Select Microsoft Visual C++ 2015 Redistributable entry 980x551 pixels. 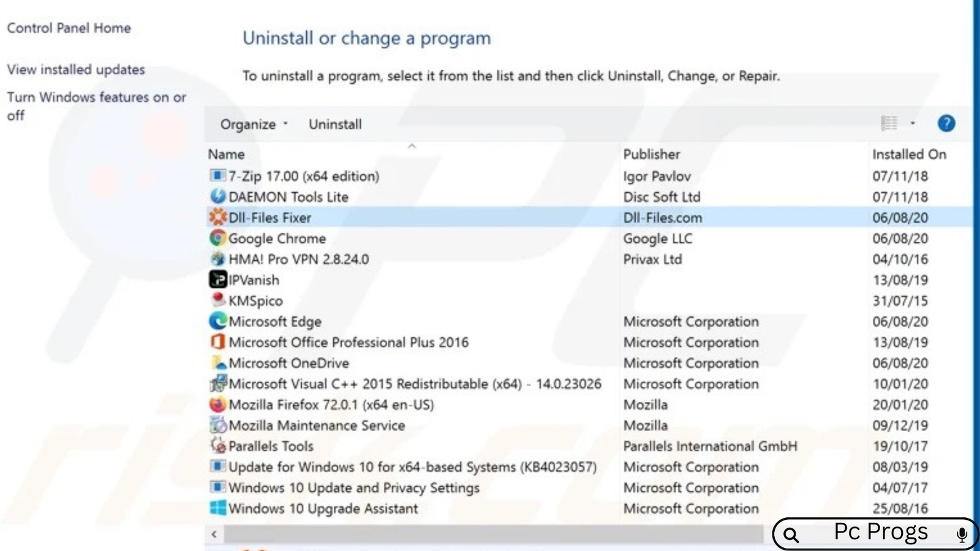(x=588, y=384)
